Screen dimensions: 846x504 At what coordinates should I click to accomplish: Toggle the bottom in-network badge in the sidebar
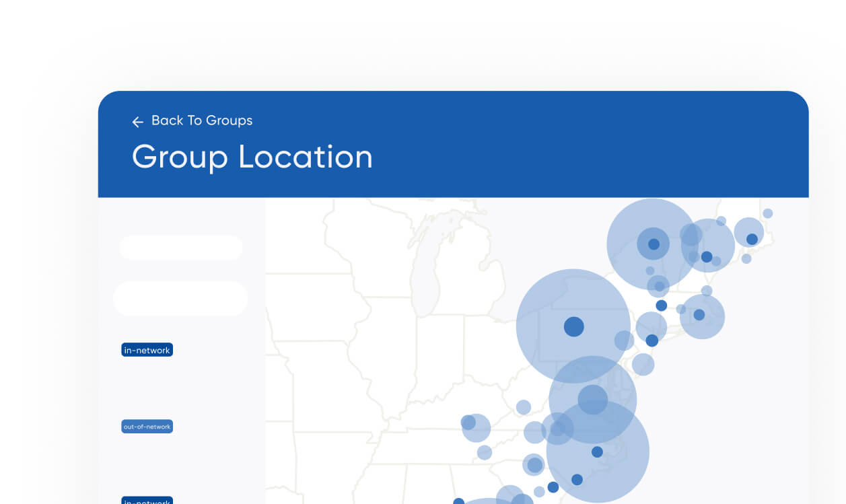tap(147, 501)
